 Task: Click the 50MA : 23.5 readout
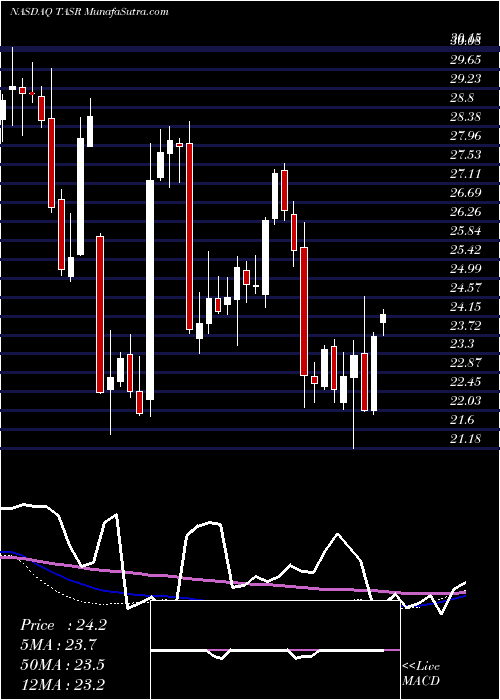[62, 665]
